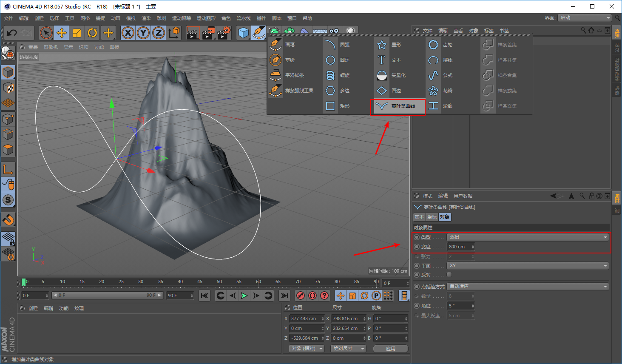Jump to animation start
The image size is (622, 364).
pyautogui.click(x=204, y=296)
